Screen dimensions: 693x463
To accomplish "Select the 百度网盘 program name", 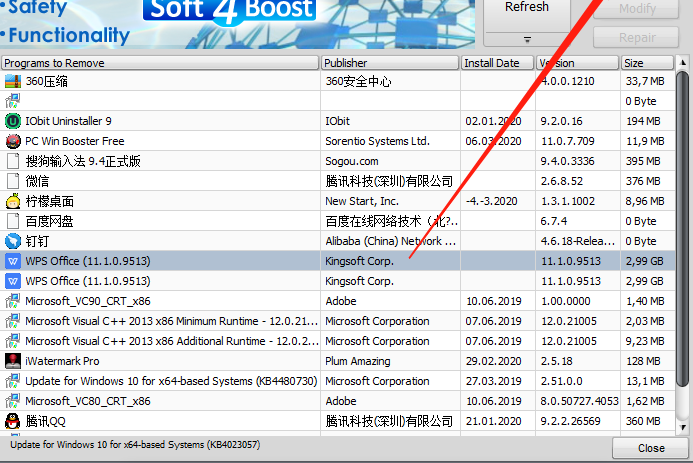I will 50,221.
